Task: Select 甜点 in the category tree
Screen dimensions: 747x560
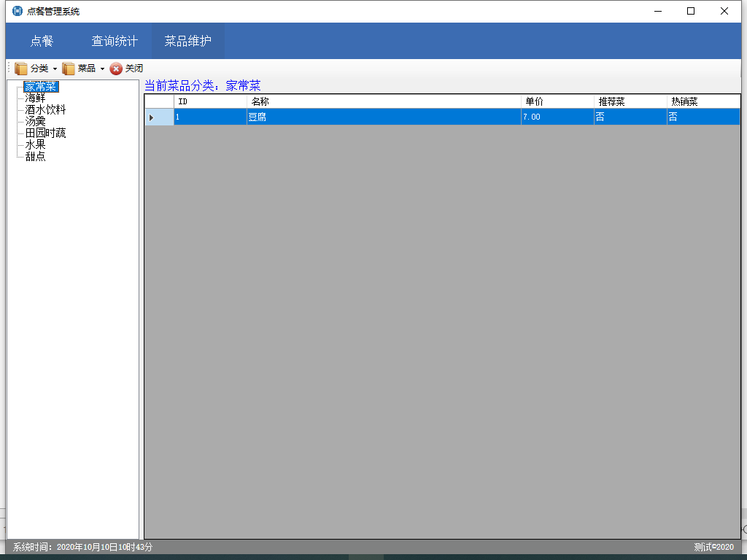Action: click(x=35, y=156)
